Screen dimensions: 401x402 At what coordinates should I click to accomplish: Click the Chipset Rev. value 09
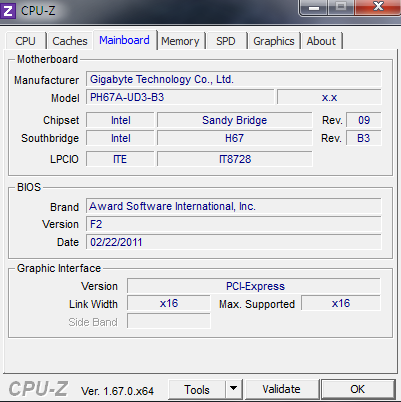click(364, 120)
